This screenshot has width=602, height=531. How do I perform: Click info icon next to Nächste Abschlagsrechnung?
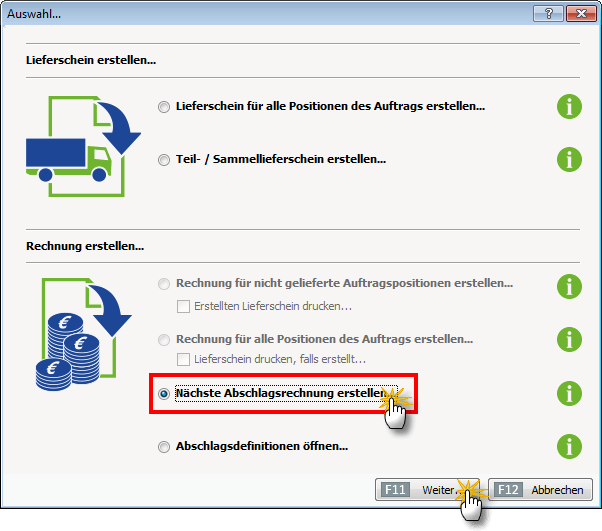(569, 393)
